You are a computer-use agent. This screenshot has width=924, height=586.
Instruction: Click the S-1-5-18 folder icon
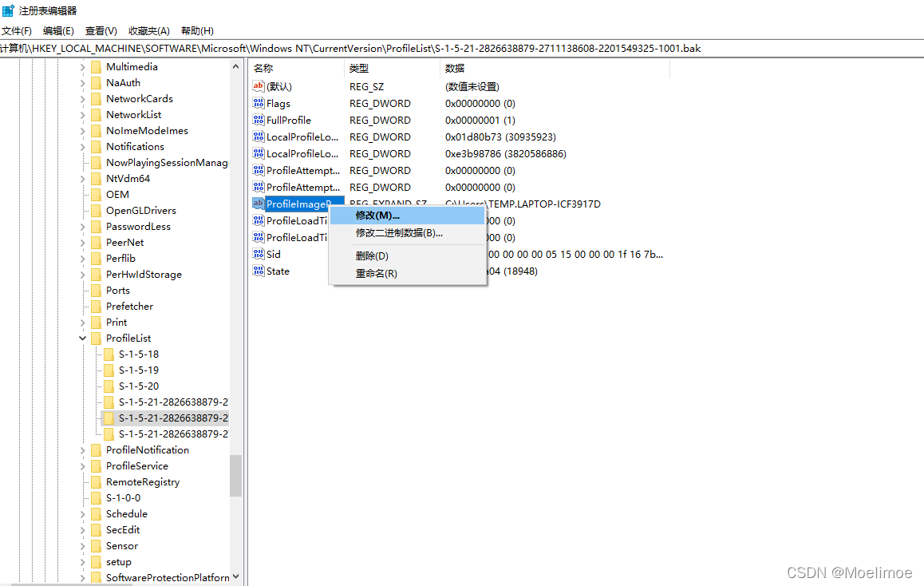click(109, 354)
